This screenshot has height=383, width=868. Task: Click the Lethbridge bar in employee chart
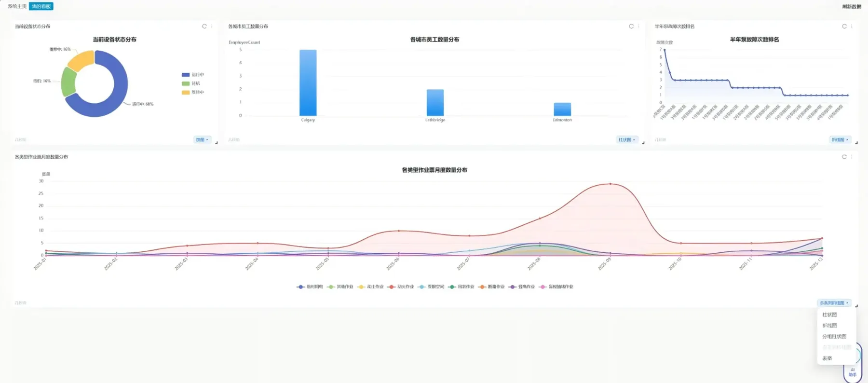point(435,102)
